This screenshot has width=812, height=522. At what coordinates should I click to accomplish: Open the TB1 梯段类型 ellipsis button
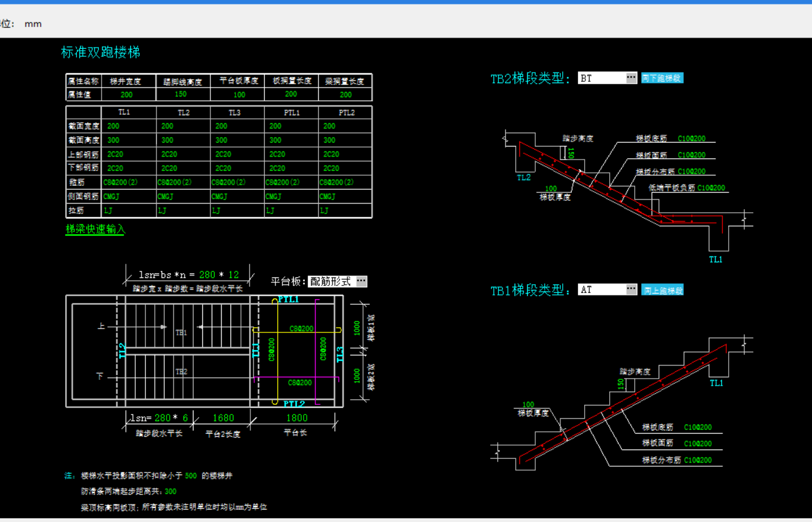[x=632, y=289]
